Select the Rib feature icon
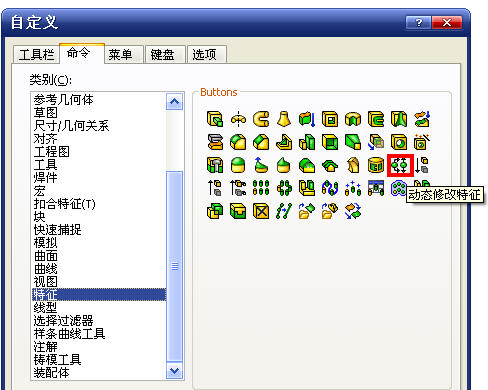Image resolution: width=488 pixels, height=390 pixels. 284,142
